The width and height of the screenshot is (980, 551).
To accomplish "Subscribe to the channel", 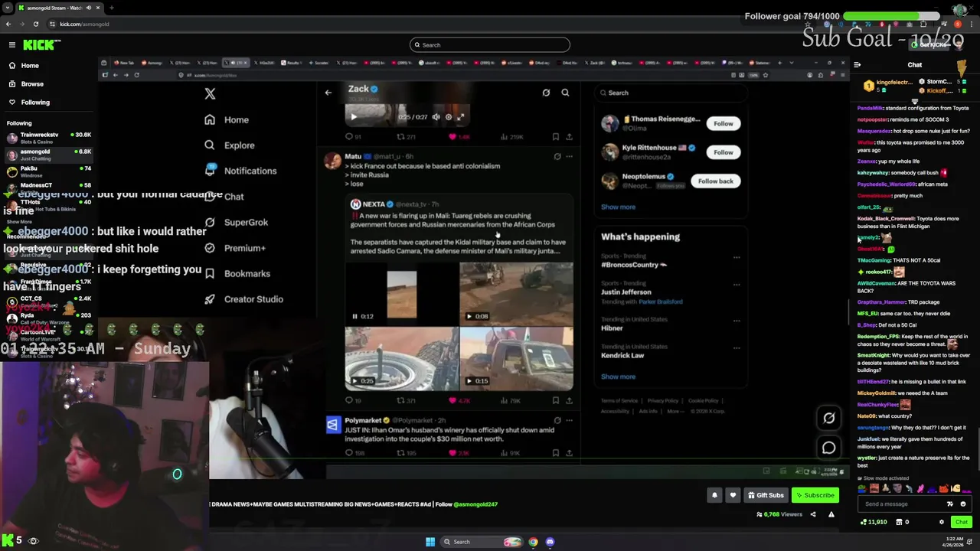I will click(x=815, y=496).
